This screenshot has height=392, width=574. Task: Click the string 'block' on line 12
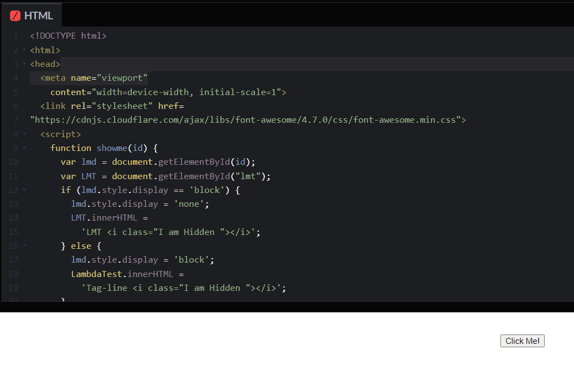tap(206, 190)
